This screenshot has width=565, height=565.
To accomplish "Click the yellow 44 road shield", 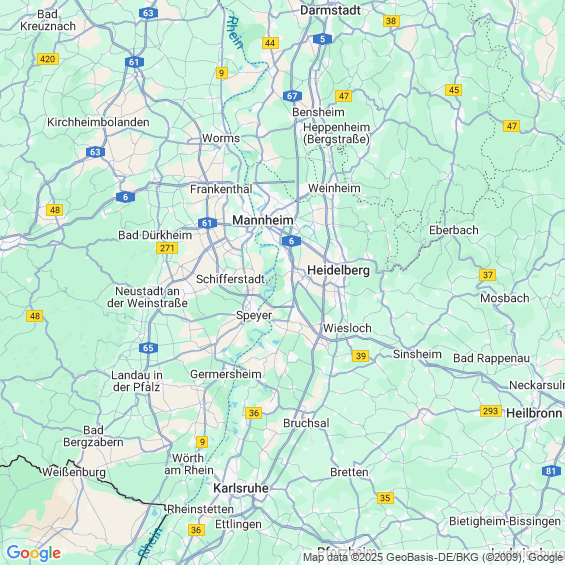I will [270, 43].
